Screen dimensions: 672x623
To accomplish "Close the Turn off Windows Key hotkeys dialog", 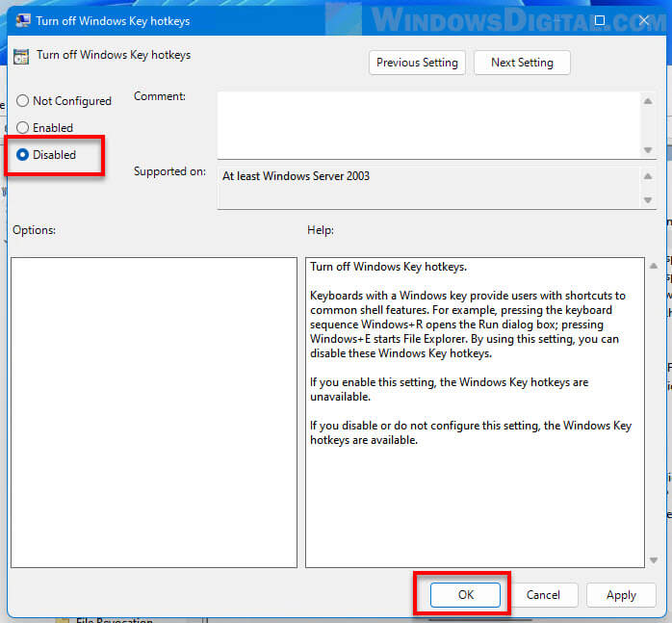I will pos(644,20).
